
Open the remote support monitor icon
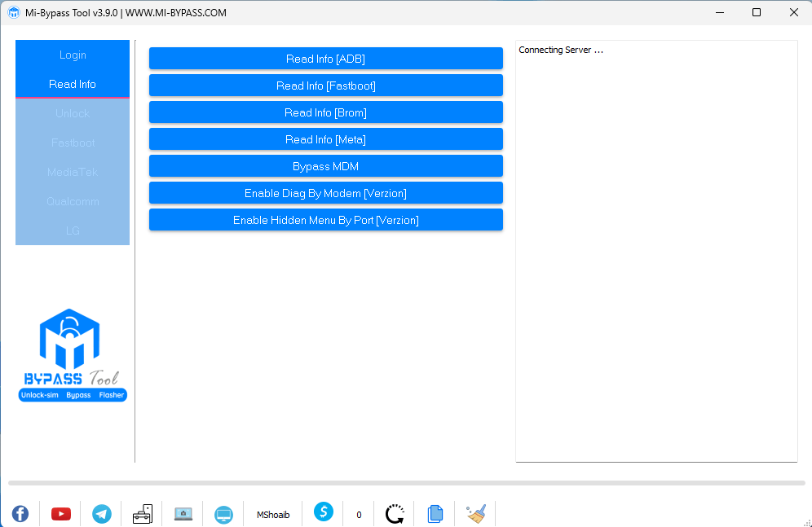pos(224,513)
